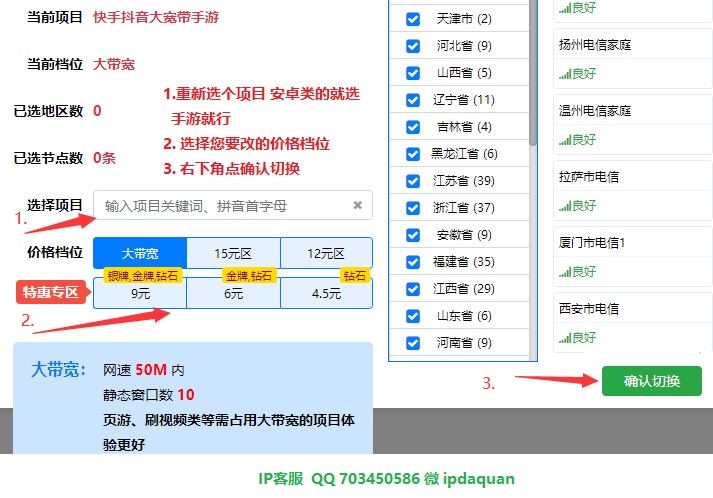Choose the 9元 special offer option
Viewport: 713px width, 498px height.
pos(140,294)
